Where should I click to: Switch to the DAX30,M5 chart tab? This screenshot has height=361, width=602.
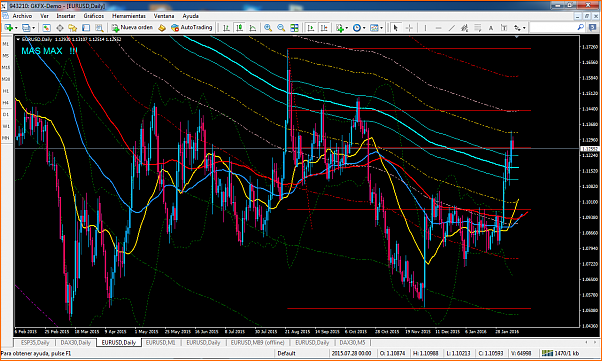pyautogui.click(x=352, y=342)
